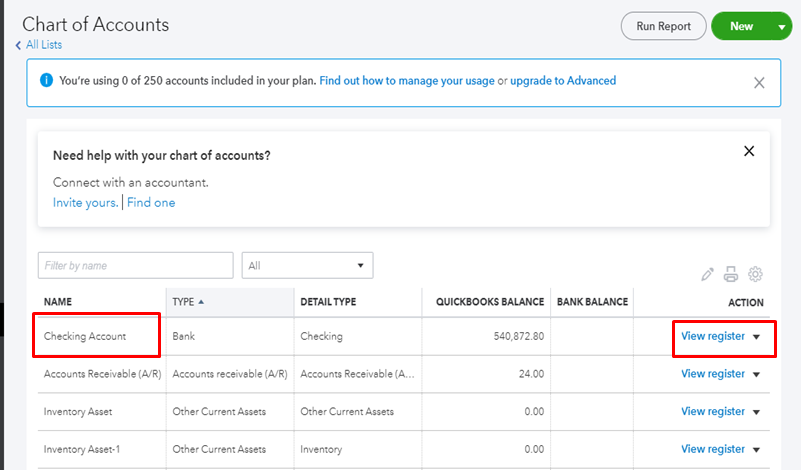801x470 pixels.
Task: Sort by the NAME column header
Action: pos(58,302)
